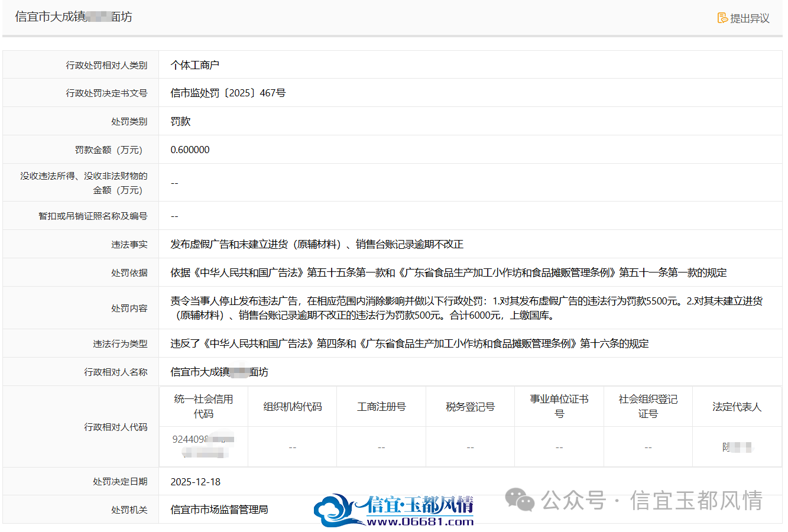Image resolution: width=788 pixels, height=532 pixels.
Task: Click the value 个体工商户
Action: point(195,65)
